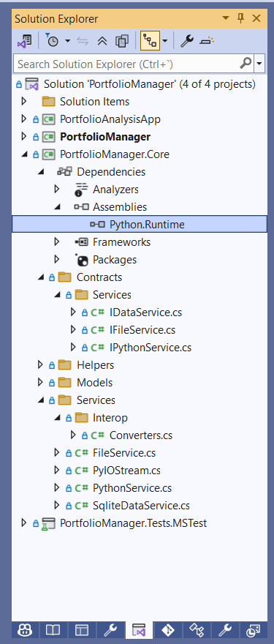This screenshot has width=274, height=644.
Task: Expand the Packages node
Action: [x=56, y=260]
